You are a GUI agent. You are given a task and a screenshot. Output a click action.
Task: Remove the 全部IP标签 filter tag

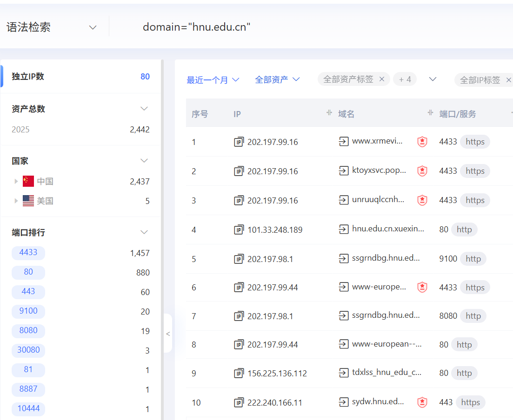508,80
